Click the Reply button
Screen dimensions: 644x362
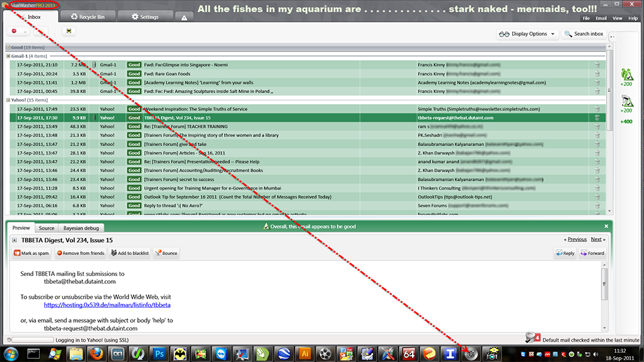[565, 253]
